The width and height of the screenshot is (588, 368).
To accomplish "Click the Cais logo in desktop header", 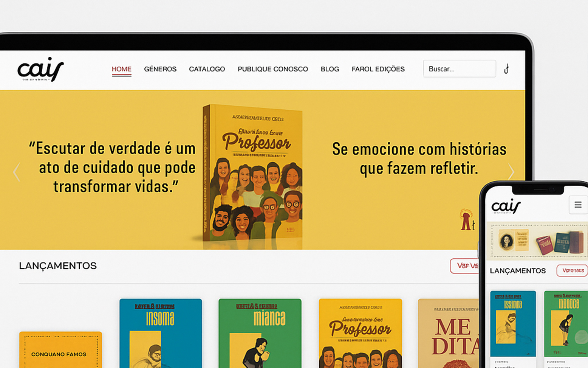I will (x=40, y=69).
